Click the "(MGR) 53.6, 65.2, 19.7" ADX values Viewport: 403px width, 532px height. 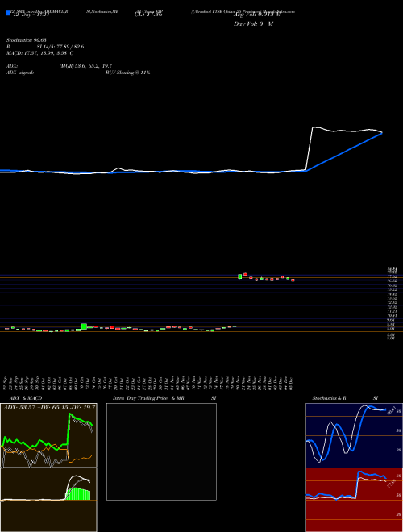(85, 66)
